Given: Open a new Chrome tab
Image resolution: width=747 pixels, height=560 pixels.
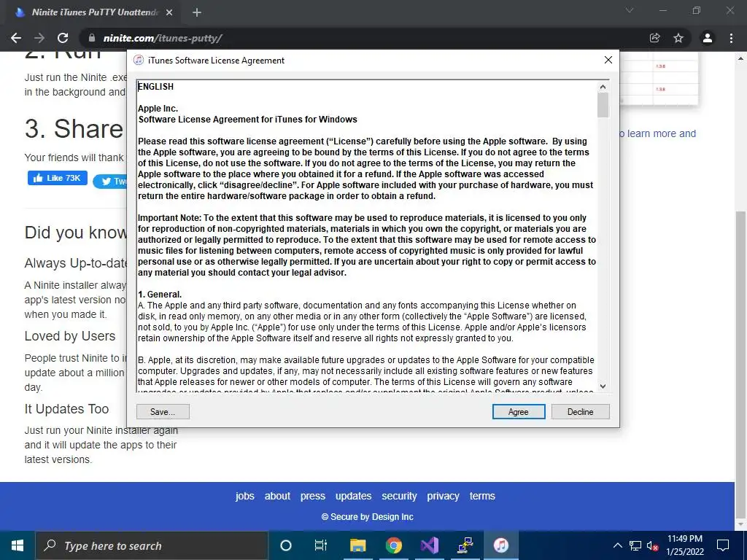Looking at the screenshot, I should pos(197,12).
